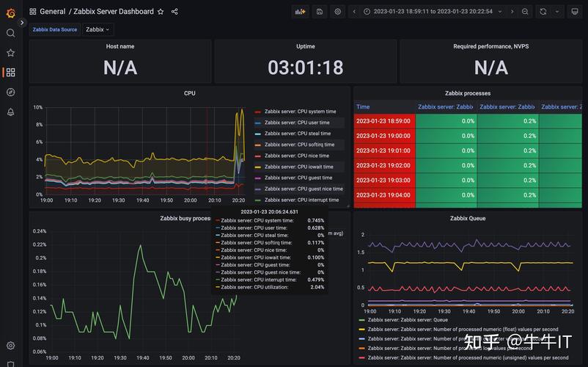Select the 2023-01-23 19:03:00 table cell
The width and height of the screenshot is (588, 367).
384,181
